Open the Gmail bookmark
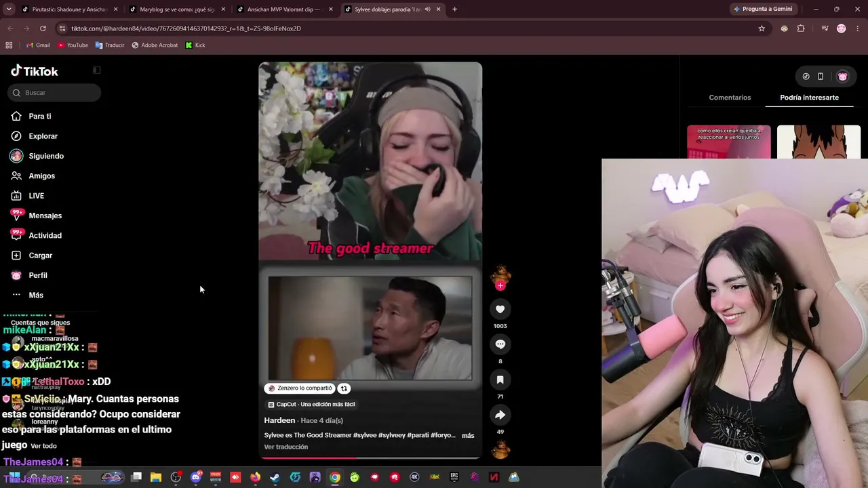The height and width of the screenshot is (488, 868). tap(38, 45)
